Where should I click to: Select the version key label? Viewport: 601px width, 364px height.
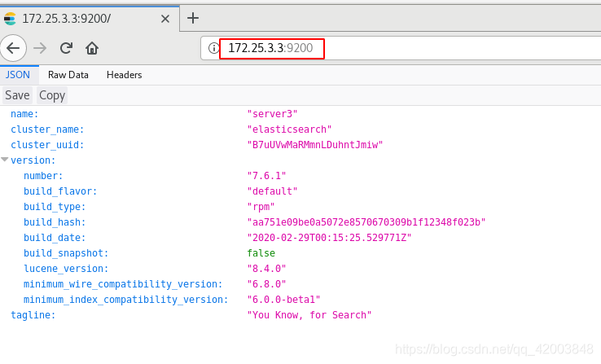[33, 160]
